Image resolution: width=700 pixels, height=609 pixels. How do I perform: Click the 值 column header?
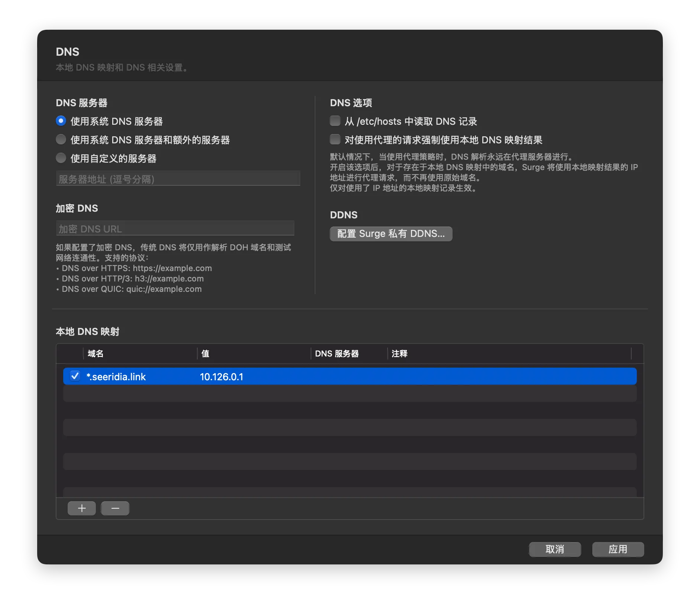[254, 354]
